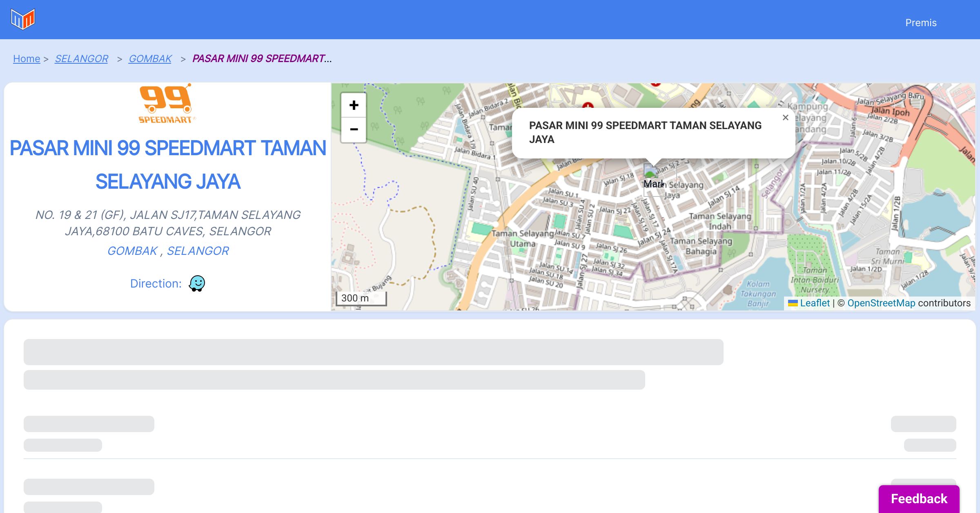The image size is (980, 513).
Task: Click GOMBAK district link under address
Action: pyautogui.click(x=132, y=251)
